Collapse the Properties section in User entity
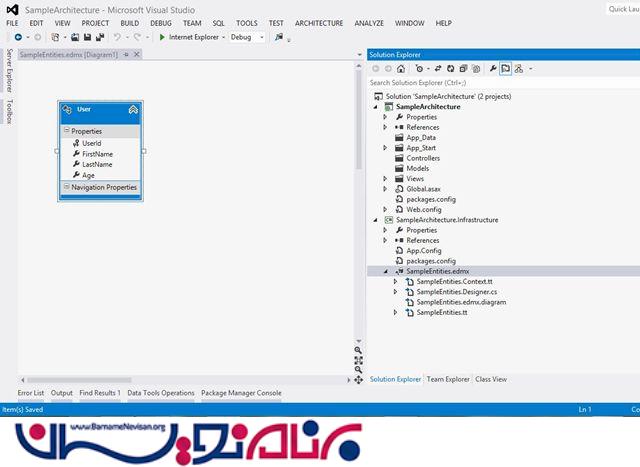640x467 pixels. click(x=67, y=131)
